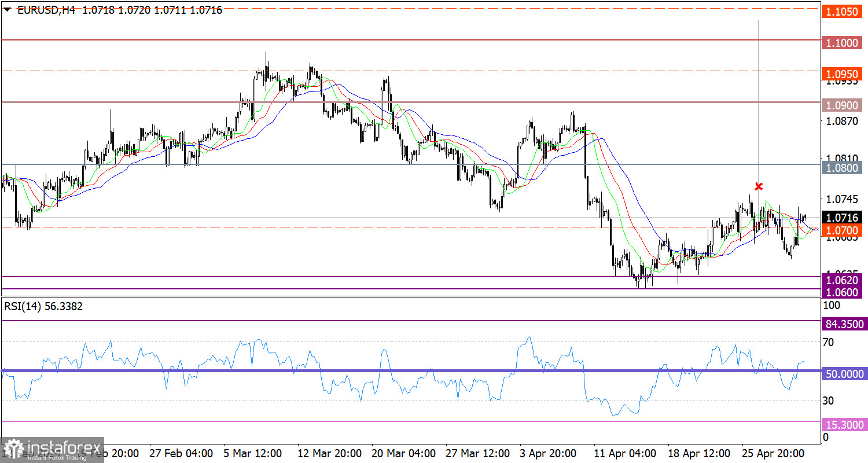This screenshot has width=868, height=463.
Task: Click the high price value 1.0720
Action: click(x=134, y=10)
